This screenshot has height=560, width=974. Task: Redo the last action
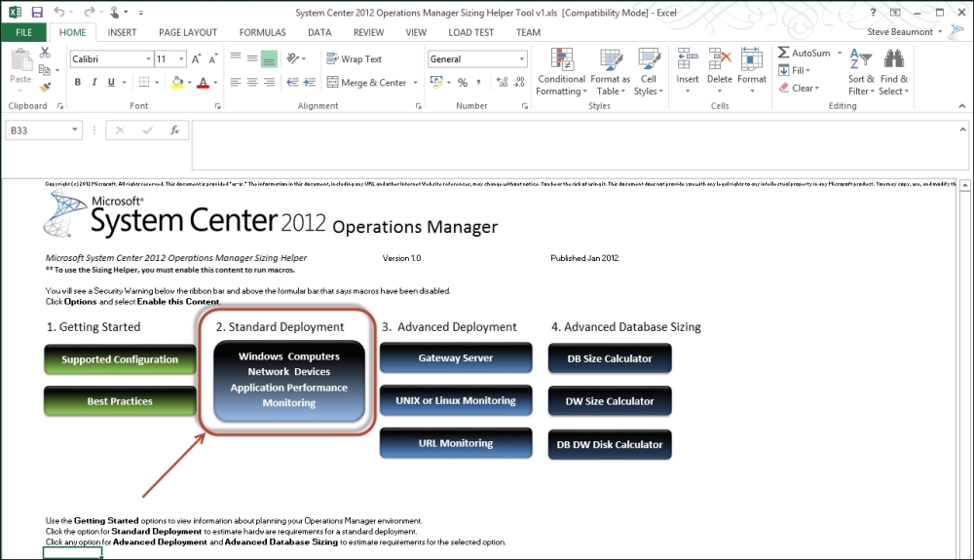coord(90,12)
